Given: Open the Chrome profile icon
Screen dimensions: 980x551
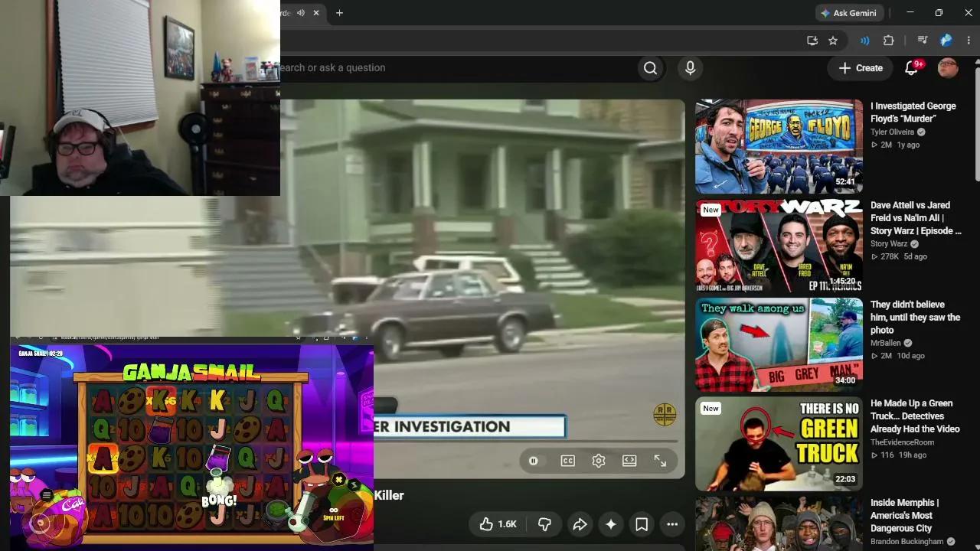Looking at the screenshot, I should [x=946, y=41].
